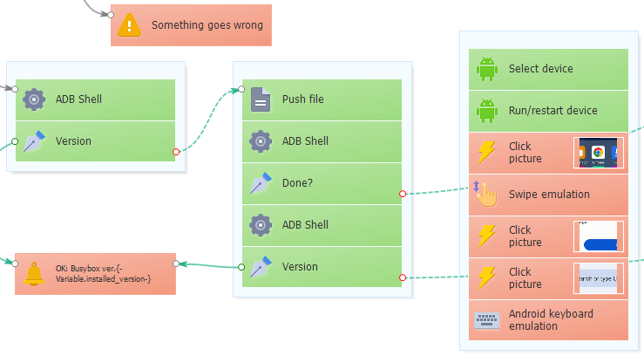Select the Run/restart device action
The height and width of the screenshot is (356, 644).
coord(552,111)
